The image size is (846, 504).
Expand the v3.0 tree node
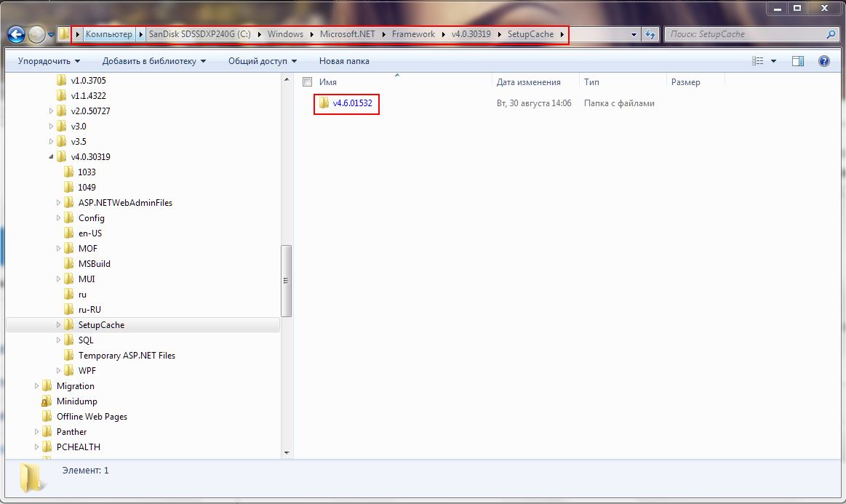coord(51,127)
